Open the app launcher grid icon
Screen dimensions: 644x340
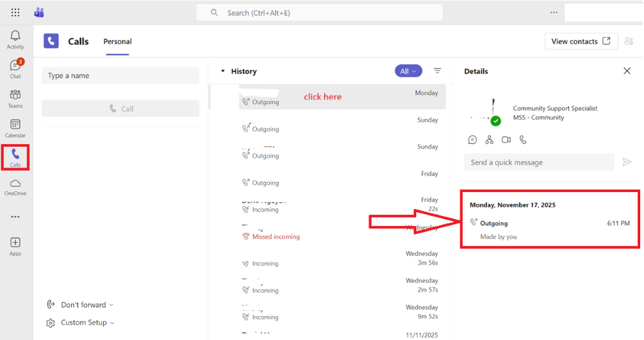coord(15,13)
